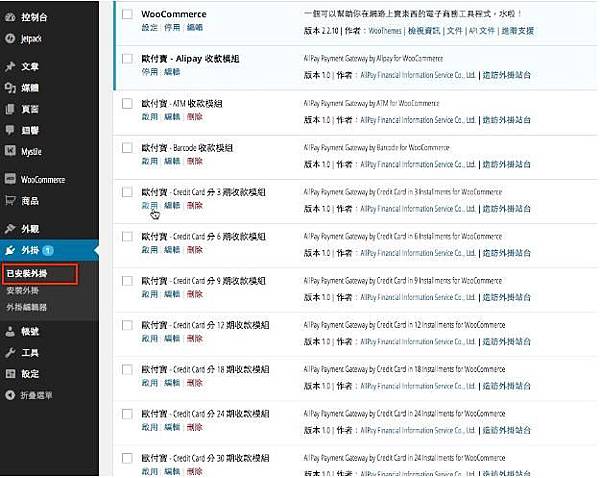Open the 迴響 comments icon
Viewport: 600px width, 478px height.
(10, 130)
